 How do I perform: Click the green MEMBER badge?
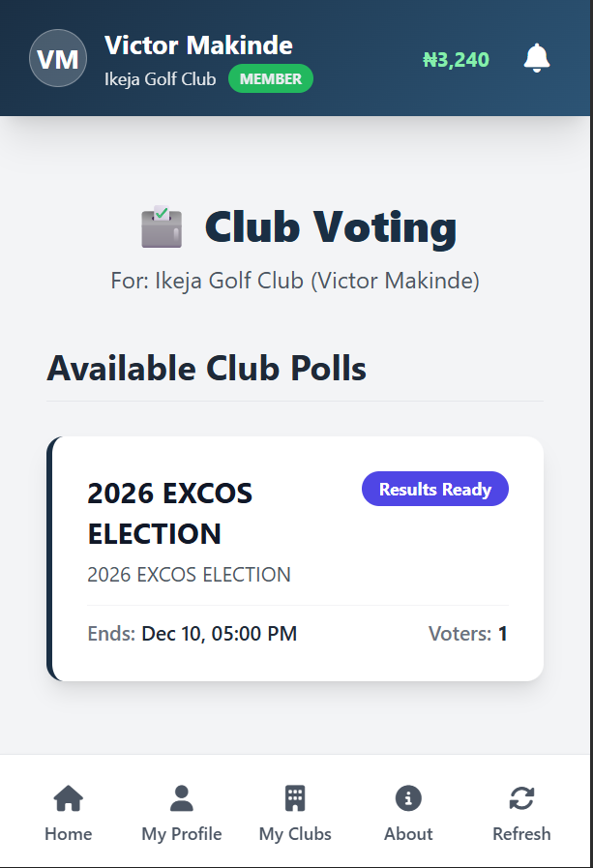271,79
